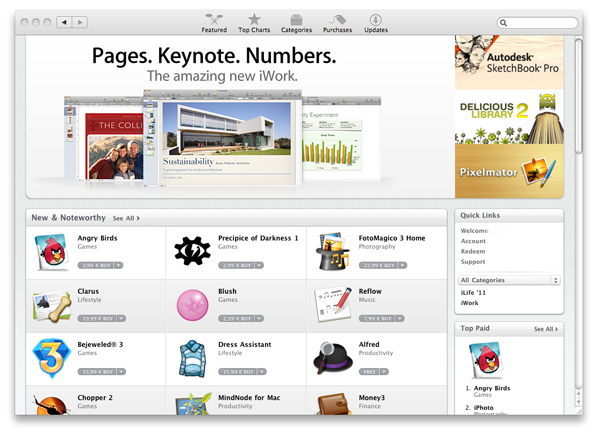This screenshot has width=600, height=437.
Task: Click the Reflow music sheet icon
Action: [333, 304]
